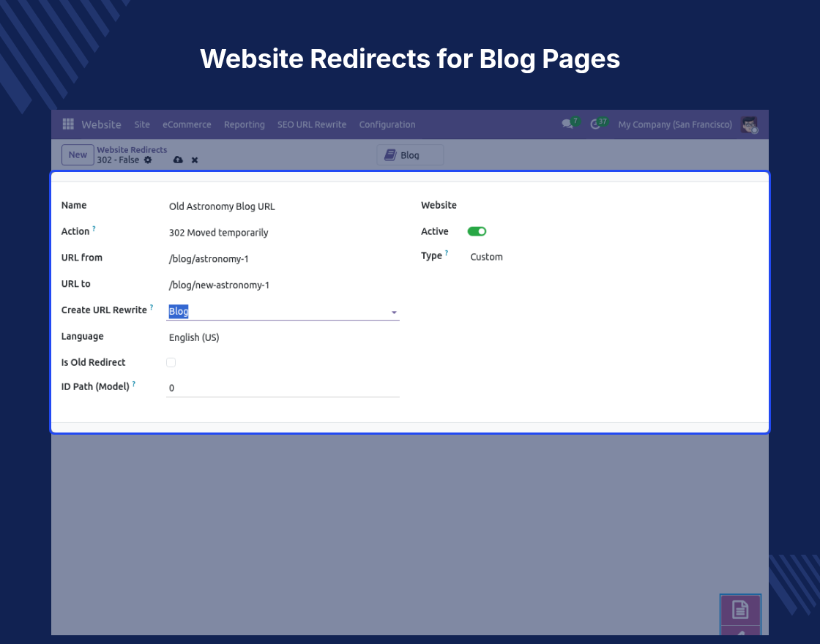Click the Name field Old Astronomy Blog URL
Screen dimensions: 820x644
pos(283,206)
